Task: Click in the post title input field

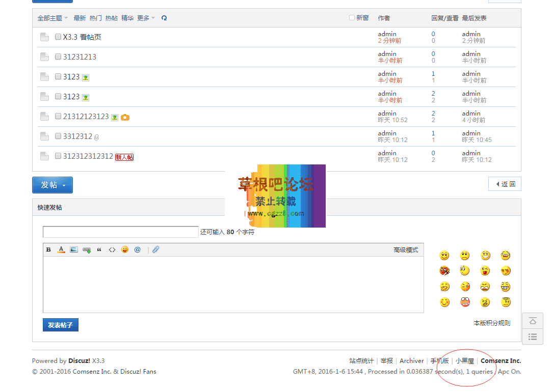Action: click(x=120, y=232)
